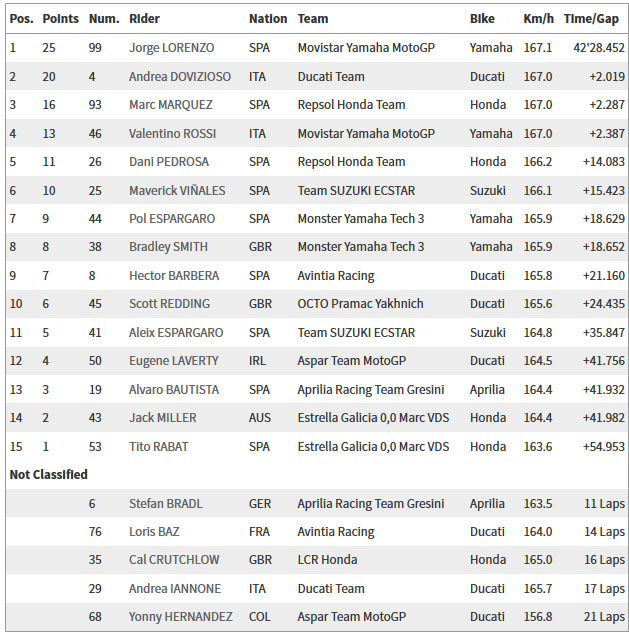Open Maverick VIÑALES rider link
629x633 pixels.
point(177,191)
